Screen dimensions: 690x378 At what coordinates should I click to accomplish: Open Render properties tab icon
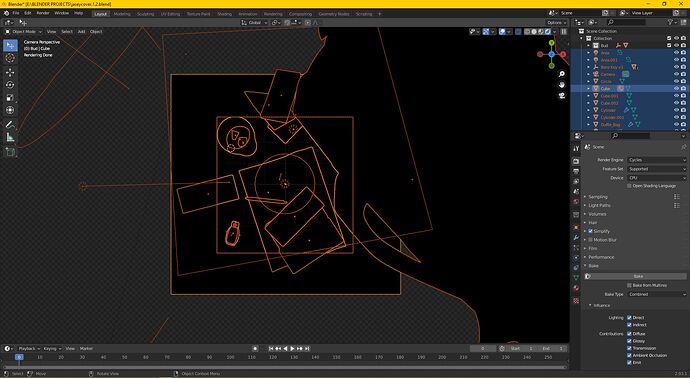click(576, 161)
